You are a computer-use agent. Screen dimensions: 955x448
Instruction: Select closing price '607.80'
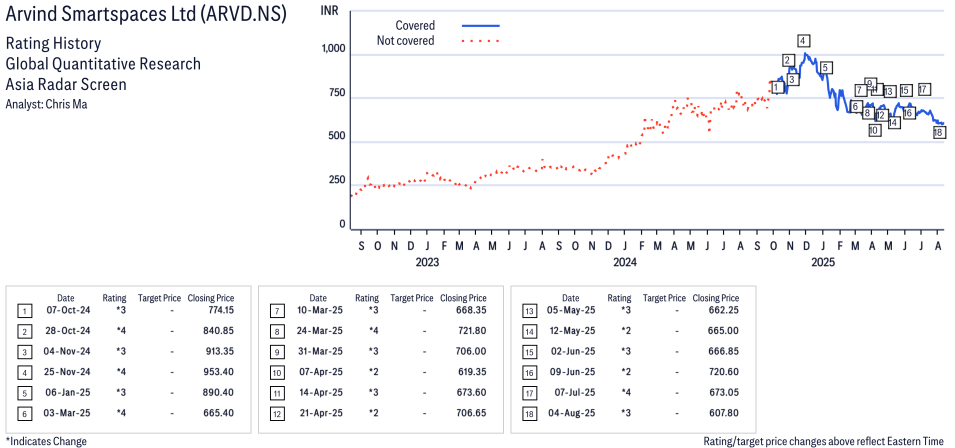tap(725, 413)
